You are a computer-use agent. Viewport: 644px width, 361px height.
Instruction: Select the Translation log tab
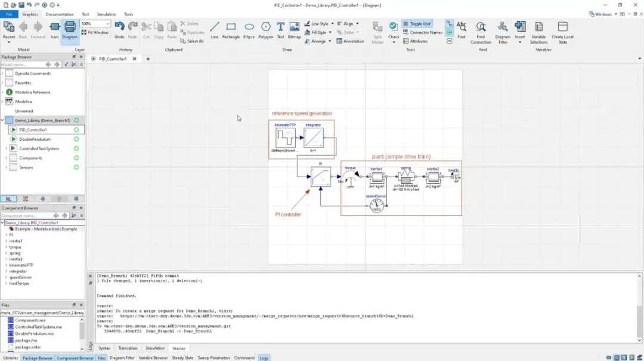(x=128, y=348)
